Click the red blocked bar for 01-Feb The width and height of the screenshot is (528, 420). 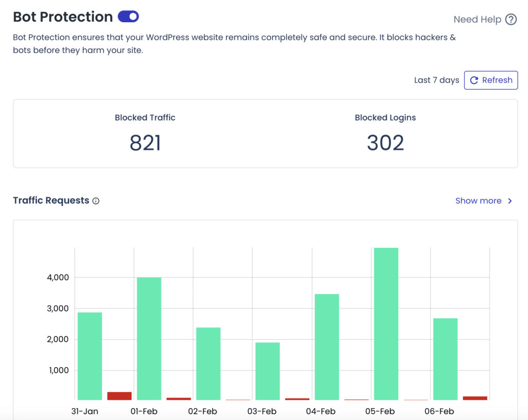click(179, 399)
